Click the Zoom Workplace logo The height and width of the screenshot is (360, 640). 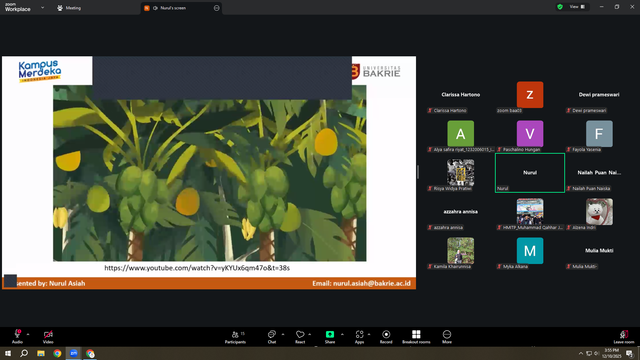tap(18, 7)
